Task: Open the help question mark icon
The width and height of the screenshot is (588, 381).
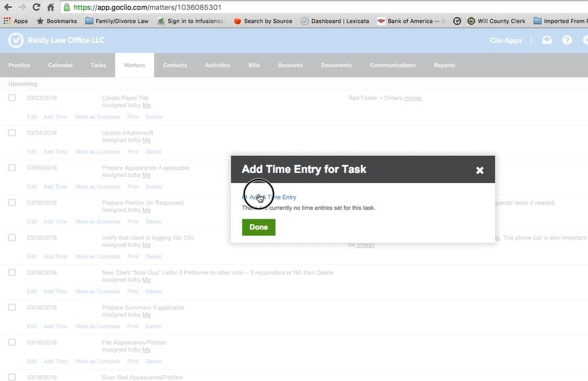Action: point(567,40)
